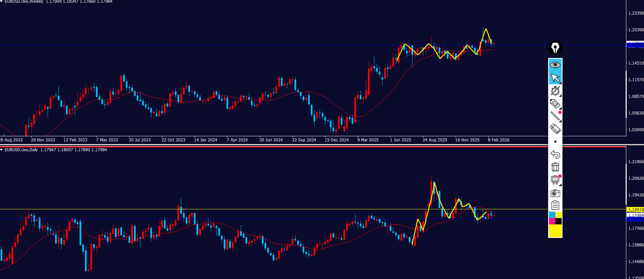Viewport: 644px width, 279px height.
Task: Switch to the cursor arrow mode
Action: click(x=555, y=78)
